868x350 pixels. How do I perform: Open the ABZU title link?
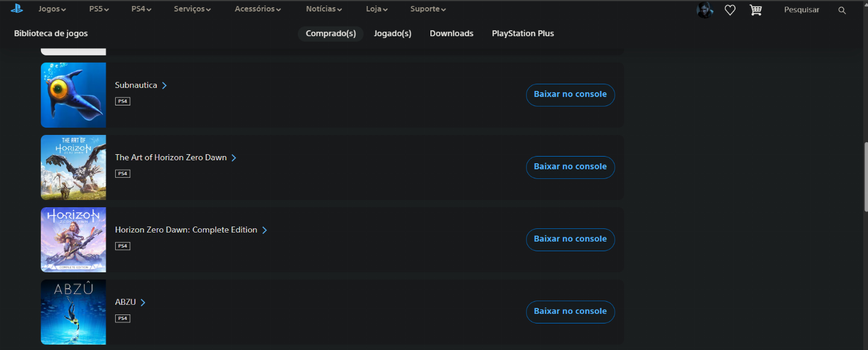pyautogui.click(x=130, y=302)
